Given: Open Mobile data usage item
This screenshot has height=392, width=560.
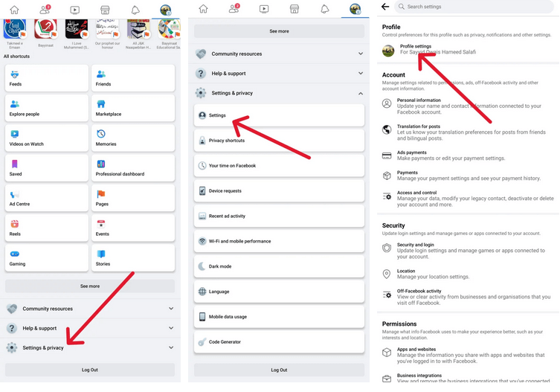Looking at the screenshot, I should (280, 317).
